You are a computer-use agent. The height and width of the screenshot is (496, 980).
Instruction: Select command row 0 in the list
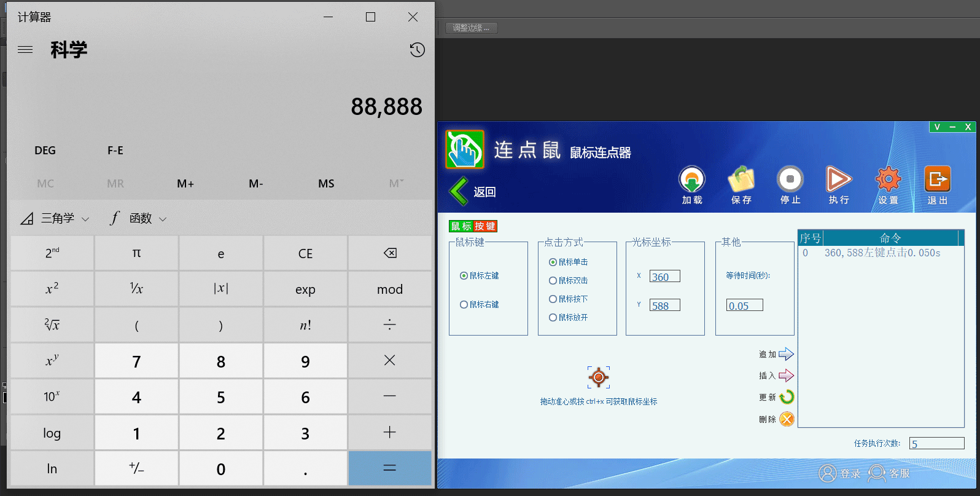[x=881, y=253]
